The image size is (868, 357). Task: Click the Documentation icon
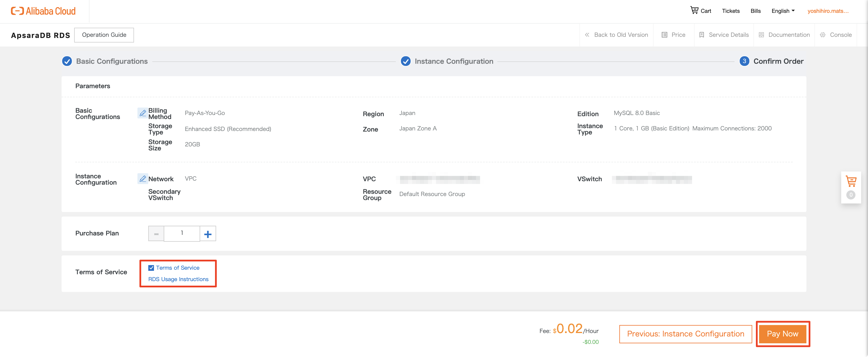761,35
